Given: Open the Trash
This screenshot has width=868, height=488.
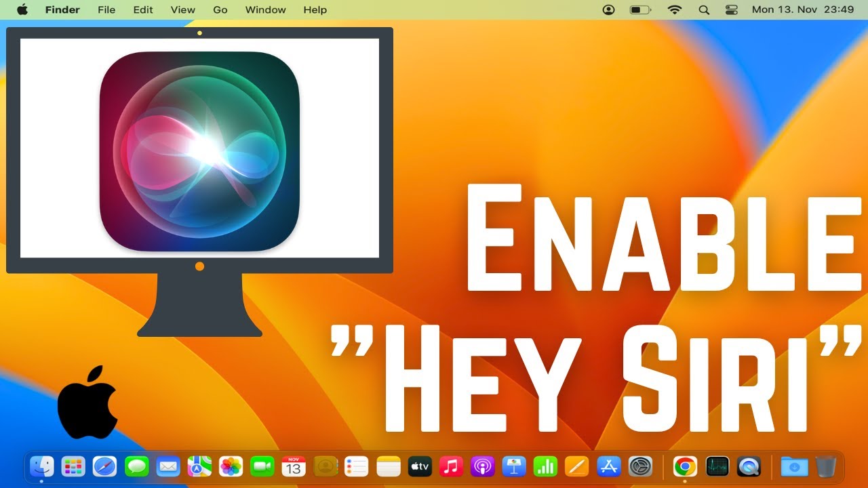Looking at the screenshot, I should [825, 466].
